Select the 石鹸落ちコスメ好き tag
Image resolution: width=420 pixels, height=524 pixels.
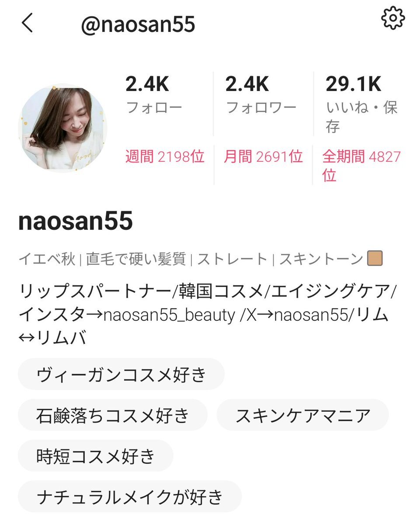click(x=113, y=415)
